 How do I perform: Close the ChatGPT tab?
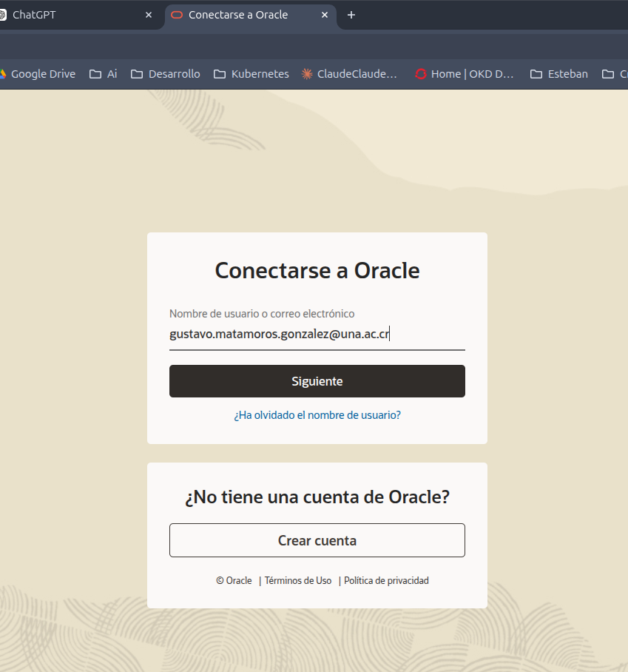[x=149, y=15]
